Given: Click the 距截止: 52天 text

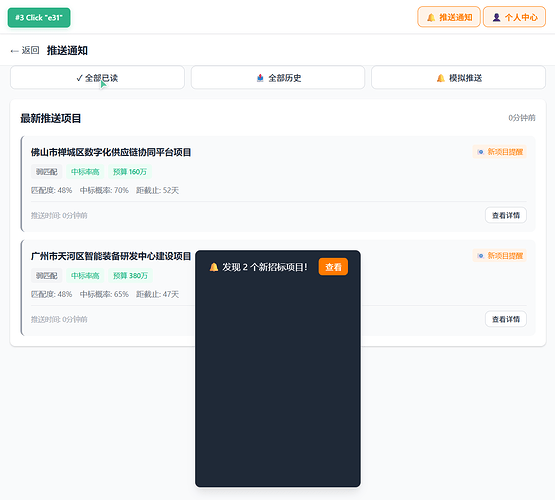Looking at the screenshot, I should 158,190.
